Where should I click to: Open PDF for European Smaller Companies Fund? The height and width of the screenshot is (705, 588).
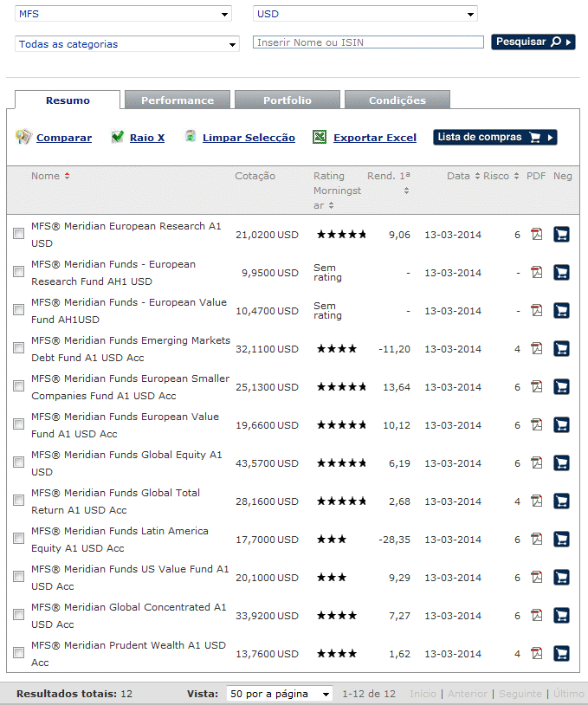[x=536, y=386]
